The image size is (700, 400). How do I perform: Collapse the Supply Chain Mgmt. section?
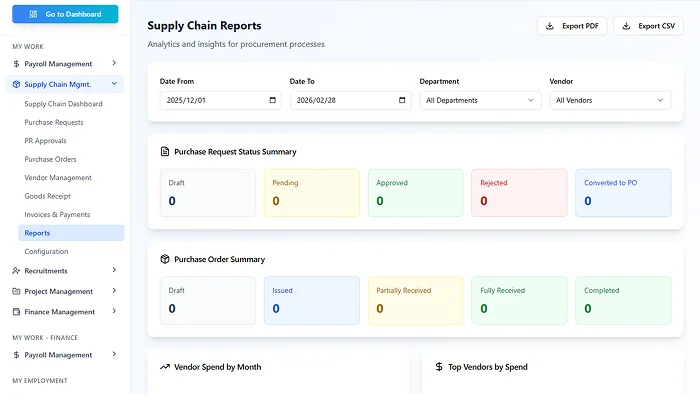coord(114,85)
